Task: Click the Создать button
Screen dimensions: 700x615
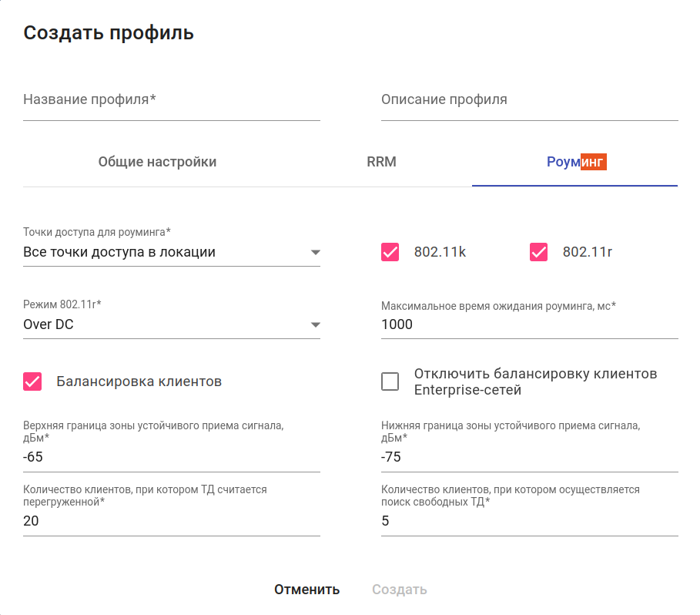Action: tap(399, 590)
